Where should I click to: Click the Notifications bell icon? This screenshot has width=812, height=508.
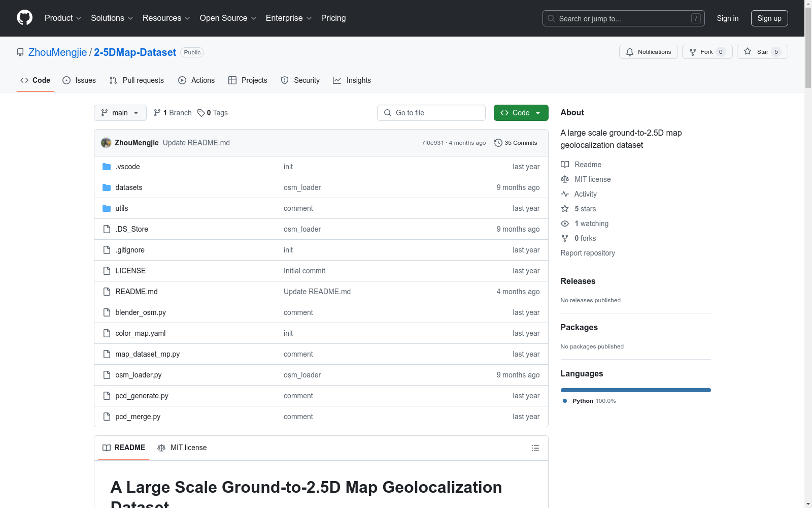click(630, 52)
